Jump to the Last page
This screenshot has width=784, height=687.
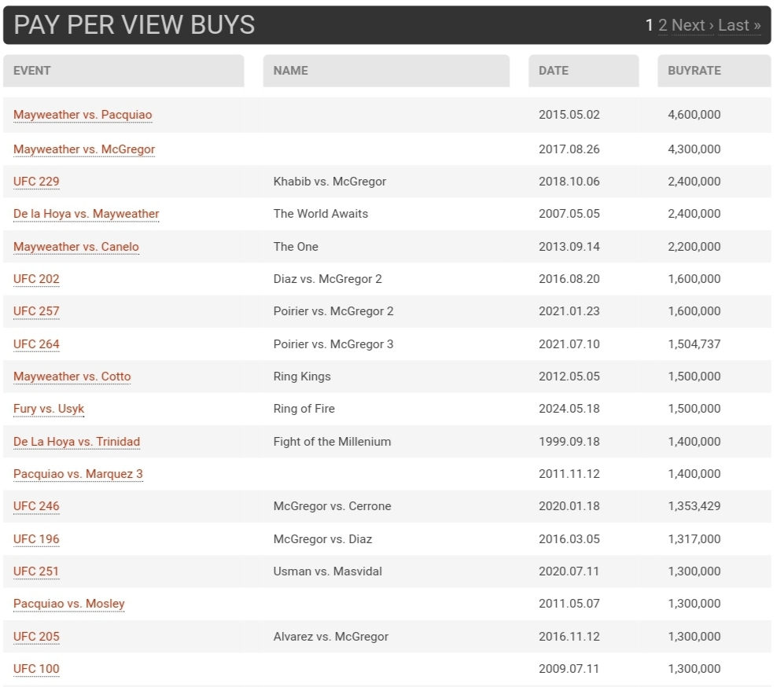click(x=739, y=25)
